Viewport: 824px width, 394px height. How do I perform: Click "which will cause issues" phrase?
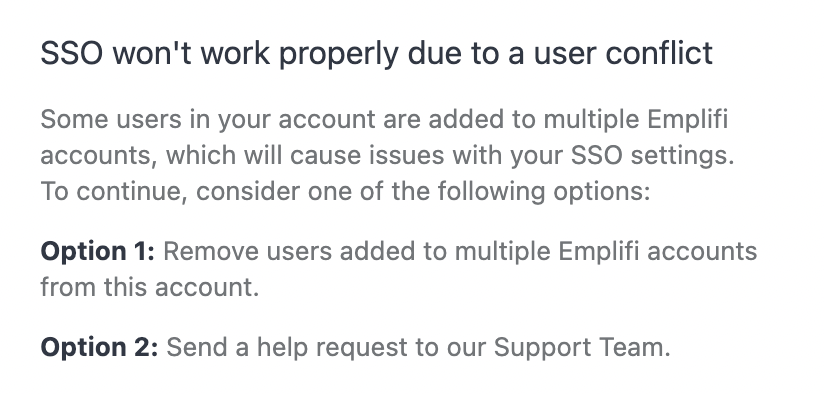coord(305,155)
